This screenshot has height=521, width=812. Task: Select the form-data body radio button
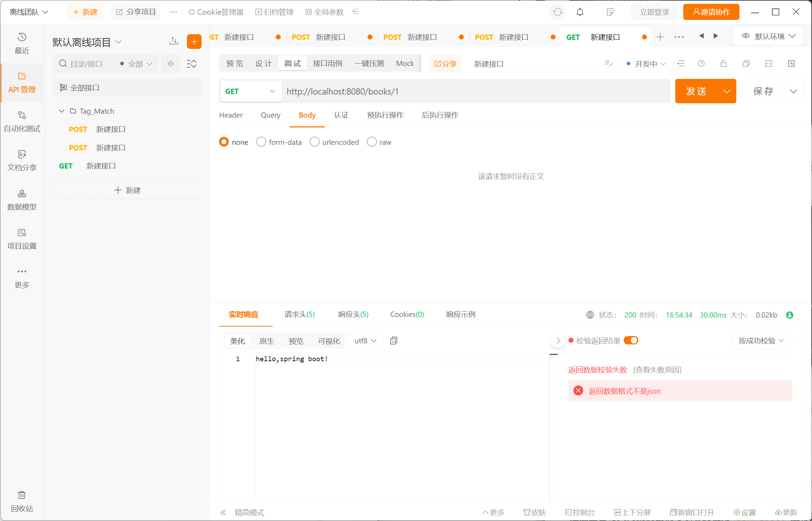coord(261,142)
